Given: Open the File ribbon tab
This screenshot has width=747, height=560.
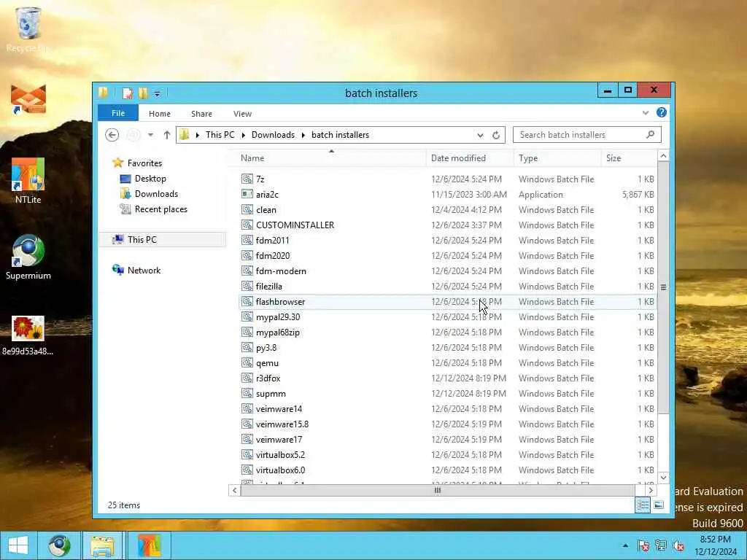Looking at the screenshot, I should pos(118,113).
